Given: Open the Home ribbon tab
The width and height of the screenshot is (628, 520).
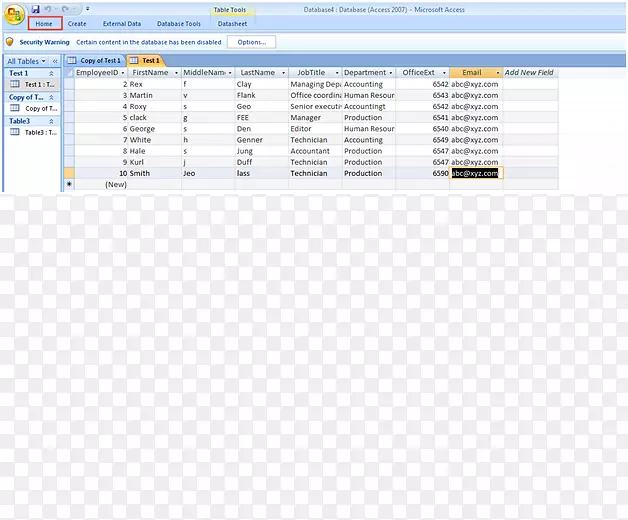Looking at the screenshot, I should (x=44, y=23).
